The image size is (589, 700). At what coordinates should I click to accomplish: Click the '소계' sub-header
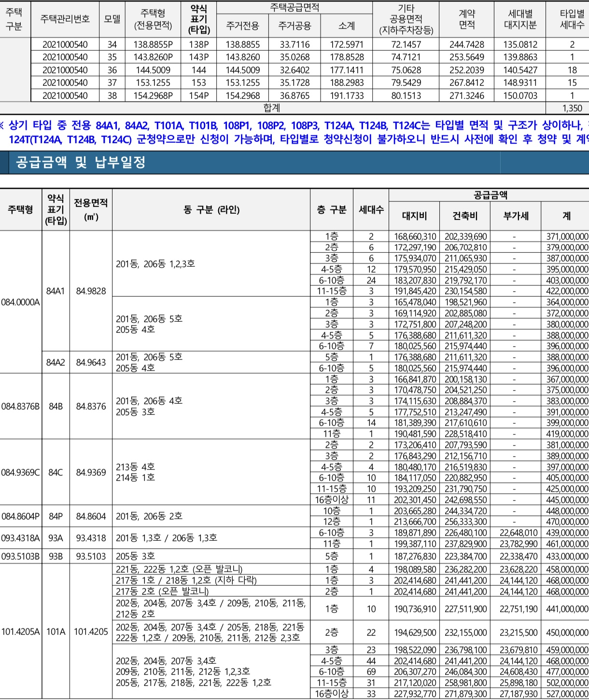pos(347,26)
